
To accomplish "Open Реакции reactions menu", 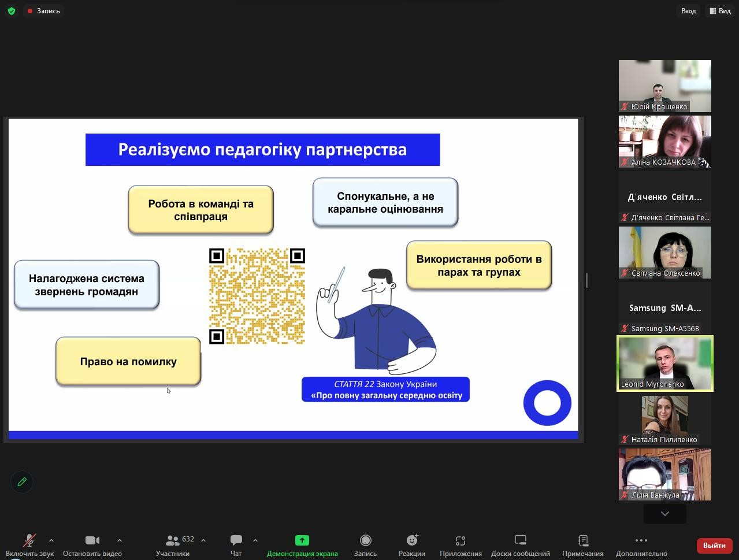I will pyautogui.click(x=412, y=544).
